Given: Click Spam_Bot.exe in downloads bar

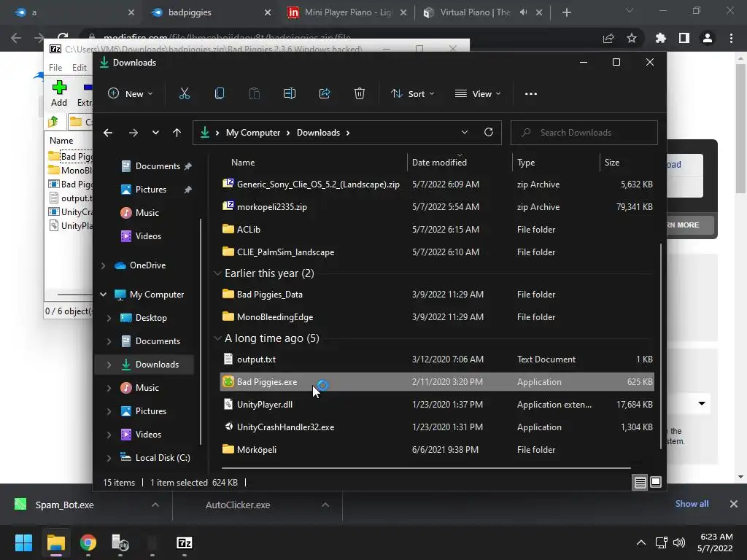Looking at the screenshot, I should pos(64,505).
